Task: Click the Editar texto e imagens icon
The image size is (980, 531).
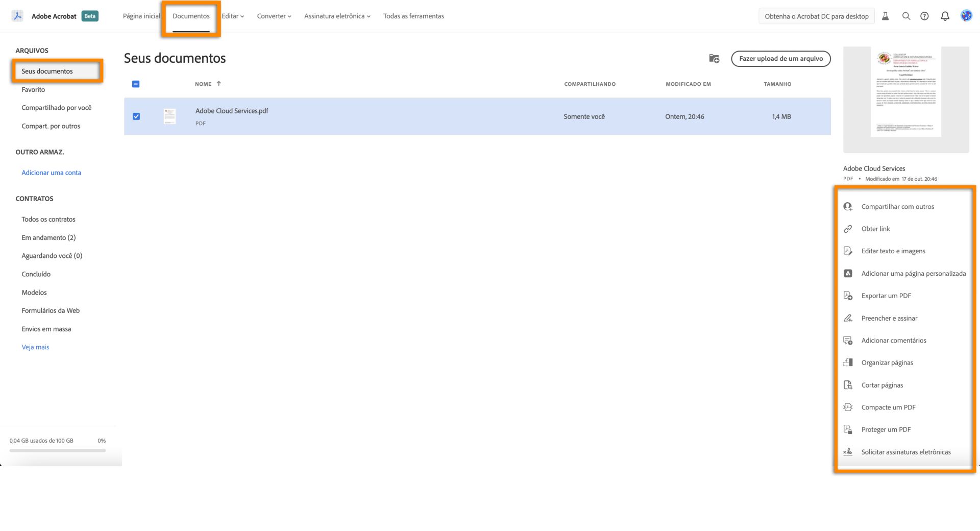Action: [x=848, y=251]
